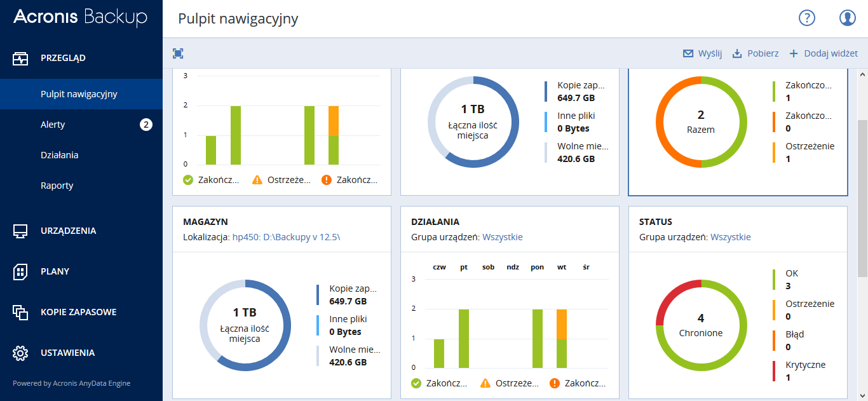Click Wszystkie link in Działania widget
Screen dimensions: 868x401
tap(502, 237)
